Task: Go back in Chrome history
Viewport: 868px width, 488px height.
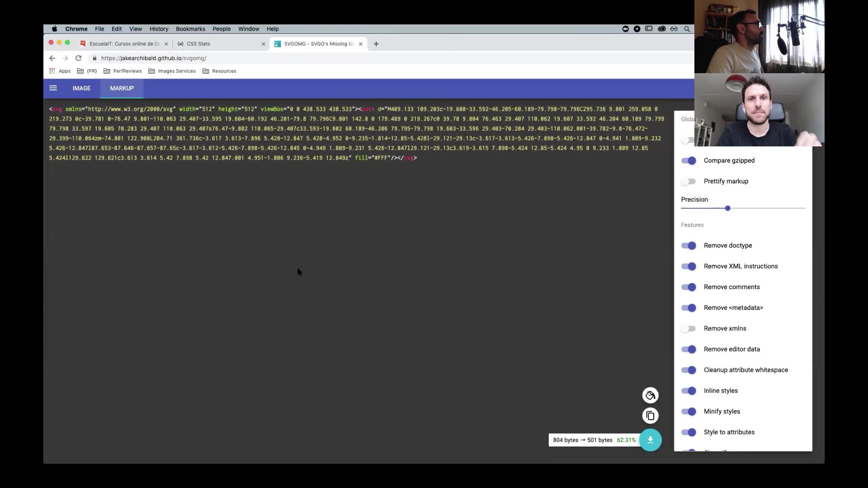Action: tap(52, 58)
